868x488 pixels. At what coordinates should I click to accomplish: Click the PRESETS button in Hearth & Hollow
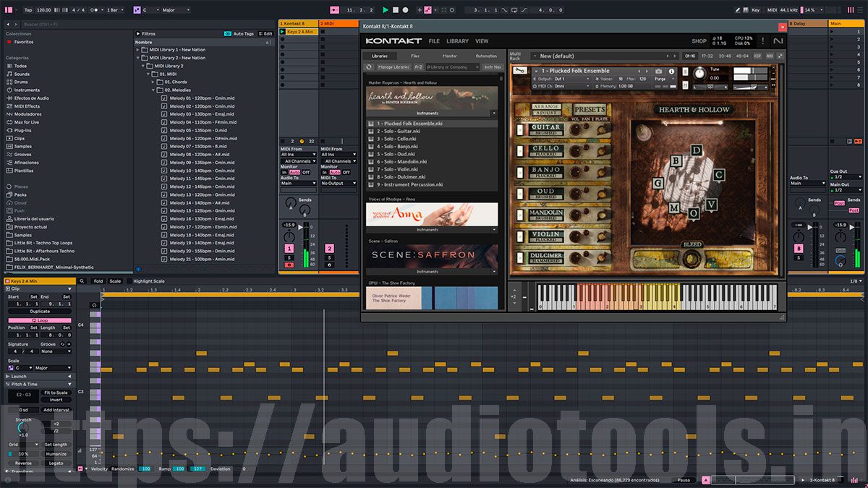coord(590,109)
